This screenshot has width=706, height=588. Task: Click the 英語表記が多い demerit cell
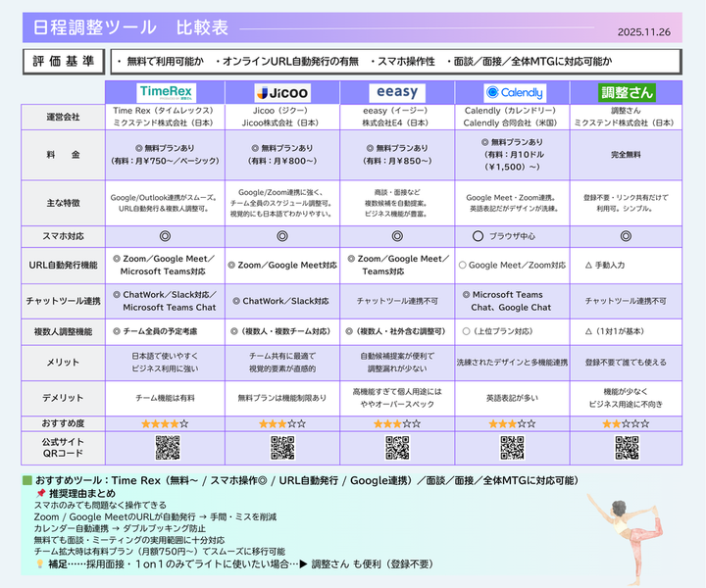[513, 398]
